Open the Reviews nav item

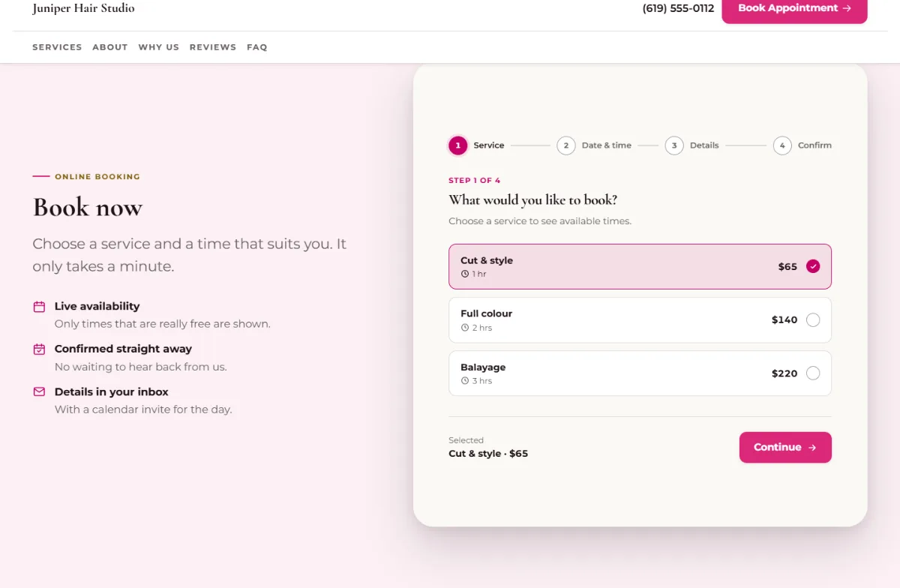[213, 47]
